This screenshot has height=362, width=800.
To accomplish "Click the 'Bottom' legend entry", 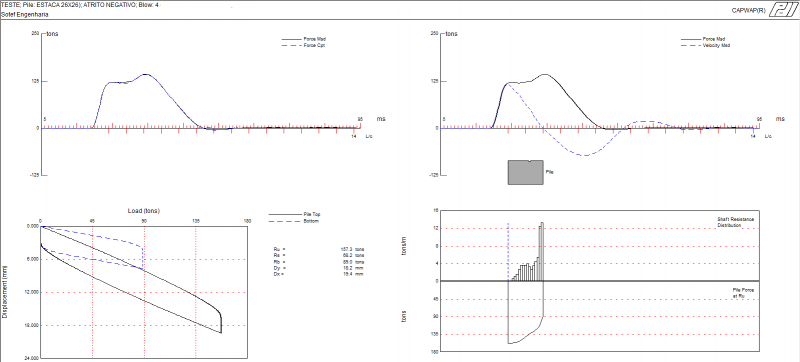I will point(294,221).
